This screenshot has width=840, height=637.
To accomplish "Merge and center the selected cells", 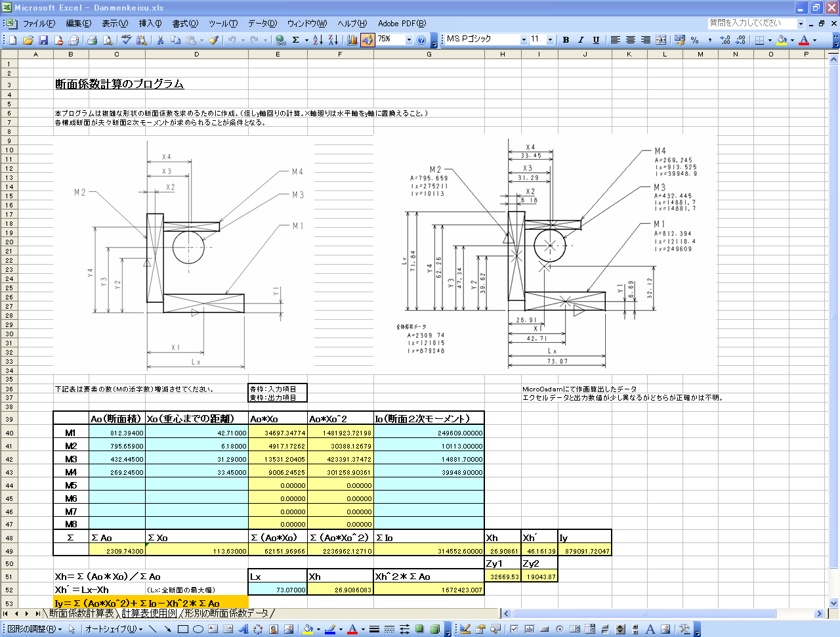I will (x=661, y=40).
